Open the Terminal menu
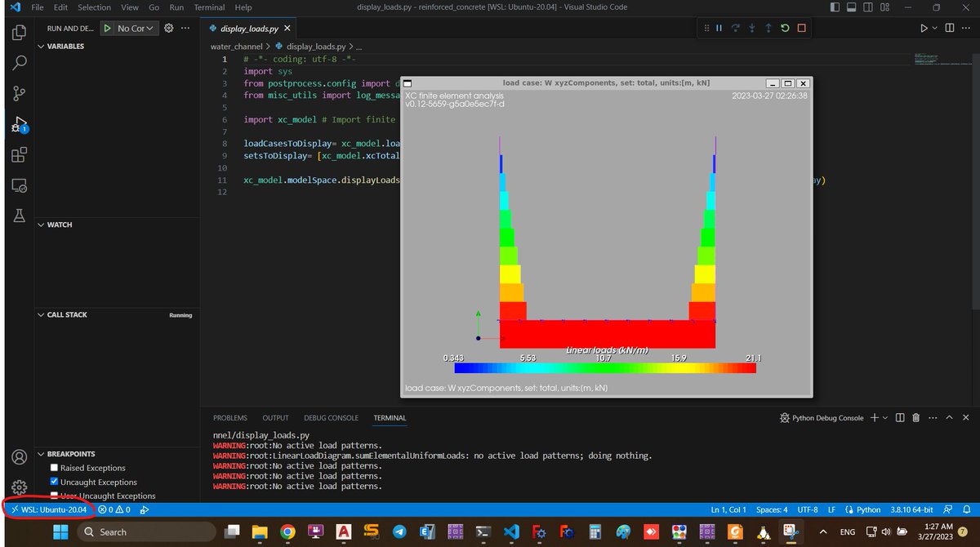 click(x=209, y=7)
